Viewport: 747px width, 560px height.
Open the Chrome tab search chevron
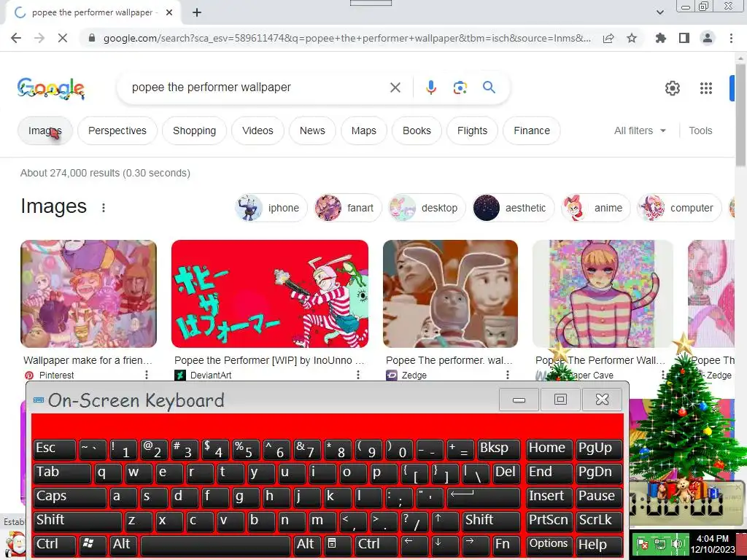(659, 12)
